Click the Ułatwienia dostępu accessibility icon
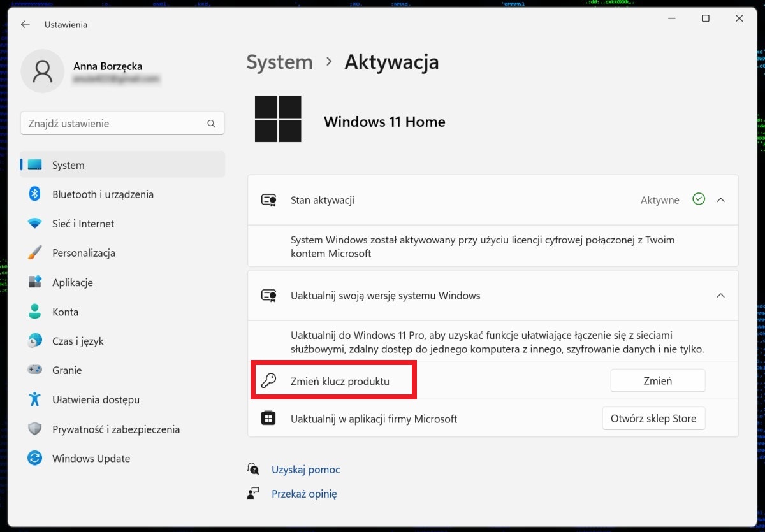Image resolution: width=765 pixels, height=532 pixels. point(34,399)
